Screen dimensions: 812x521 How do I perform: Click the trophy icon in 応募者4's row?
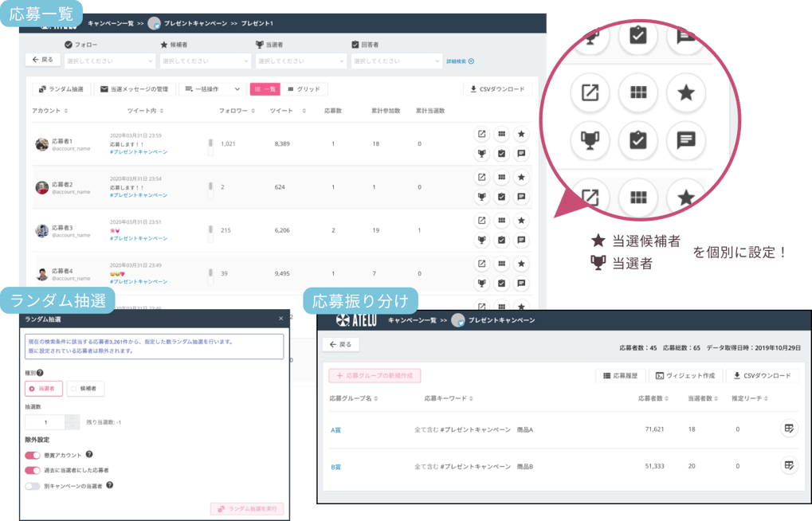[x=481, y=284]
